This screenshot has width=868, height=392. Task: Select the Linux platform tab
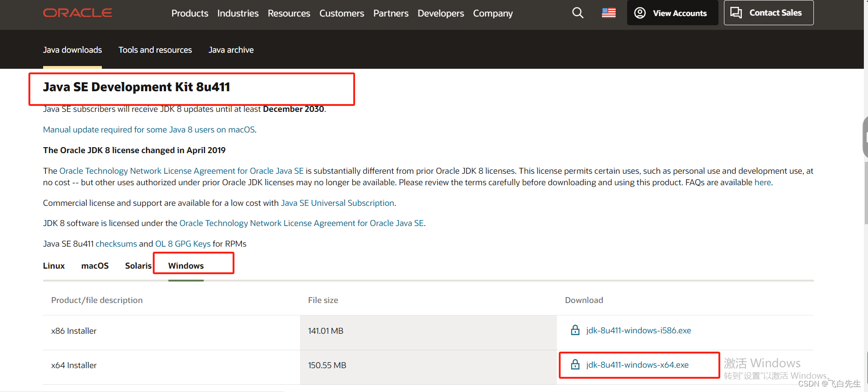click(54, 266)
